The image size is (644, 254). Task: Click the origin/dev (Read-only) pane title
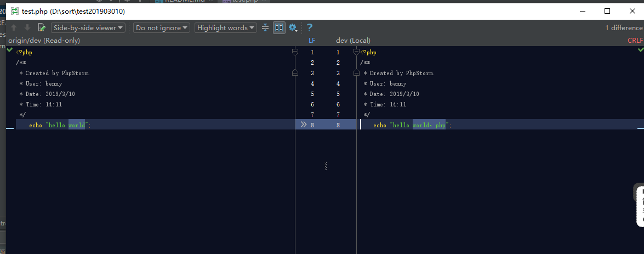(x=44, y=40)
